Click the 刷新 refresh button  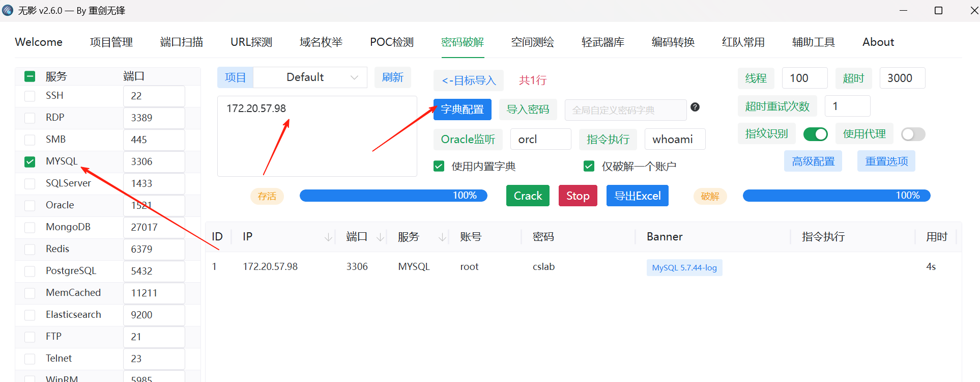[x=393, y=77]
